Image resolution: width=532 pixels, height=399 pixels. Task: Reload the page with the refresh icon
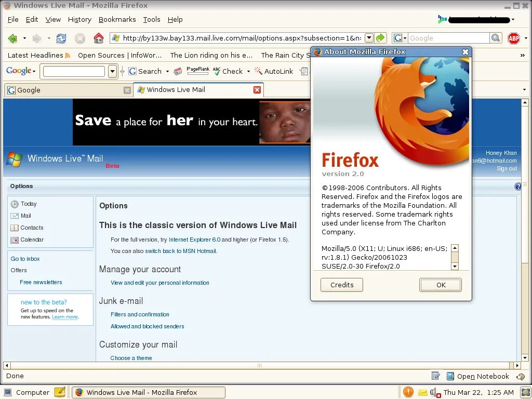[61, 38]
